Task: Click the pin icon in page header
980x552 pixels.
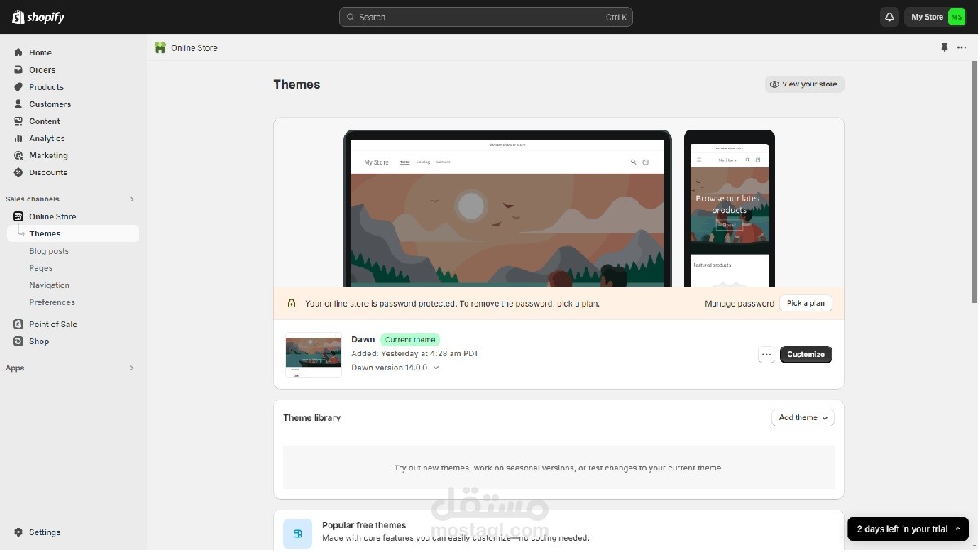Action: click(944, 48)
